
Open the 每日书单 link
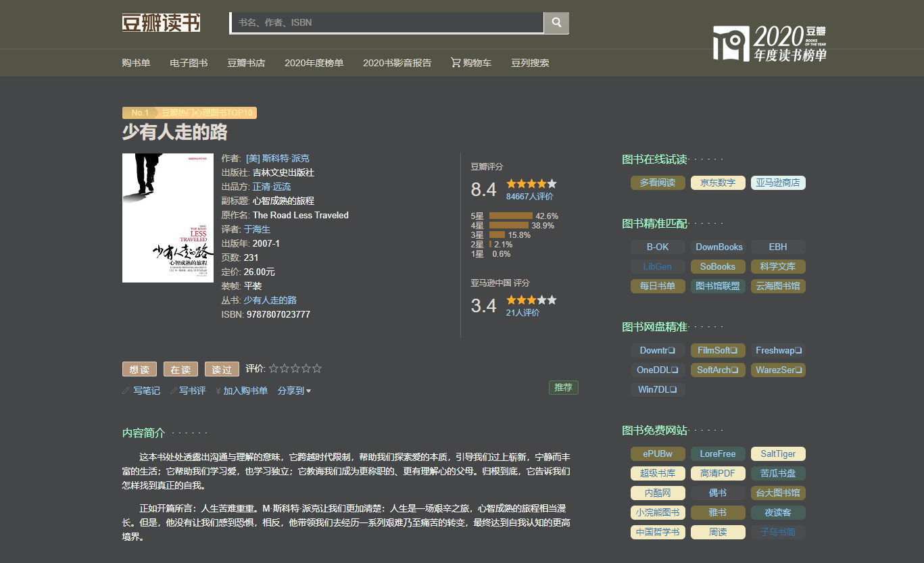[x=658, y=286]
